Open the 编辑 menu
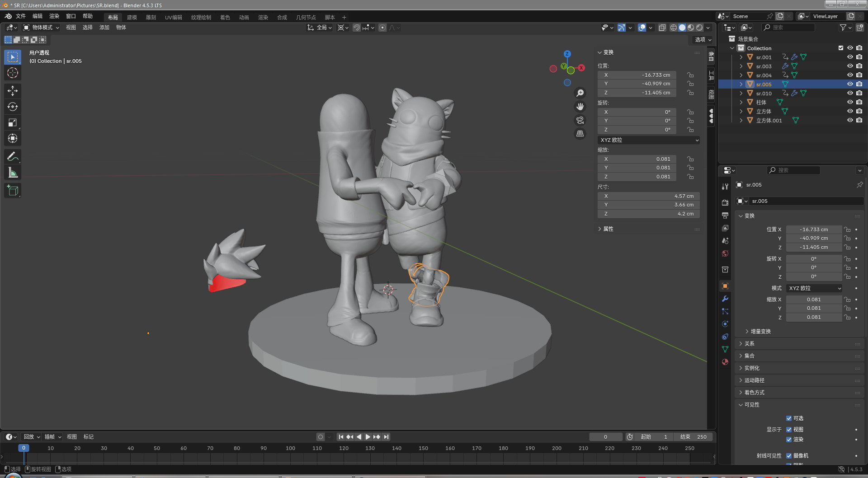Screen dimensions: 868x478 38,16
